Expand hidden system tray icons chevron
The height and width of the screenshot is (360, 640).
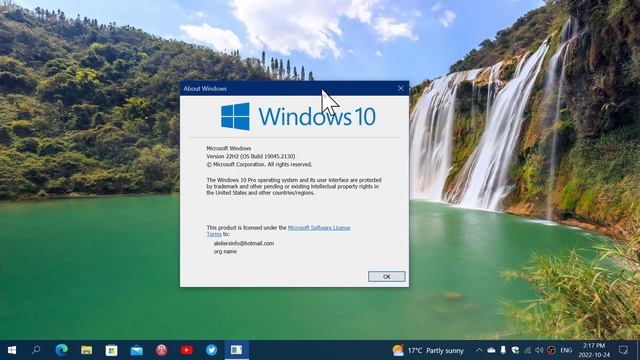click(x=479, y=350)
